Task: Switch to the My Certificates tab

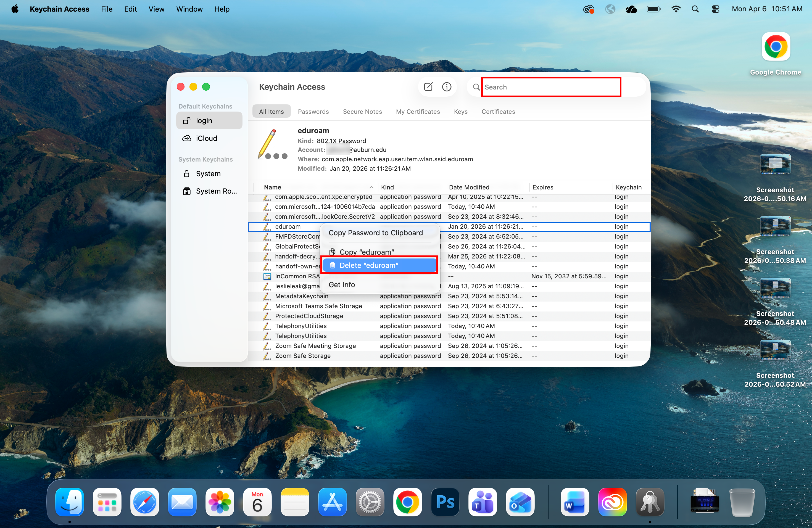Action: coord(418,112)
